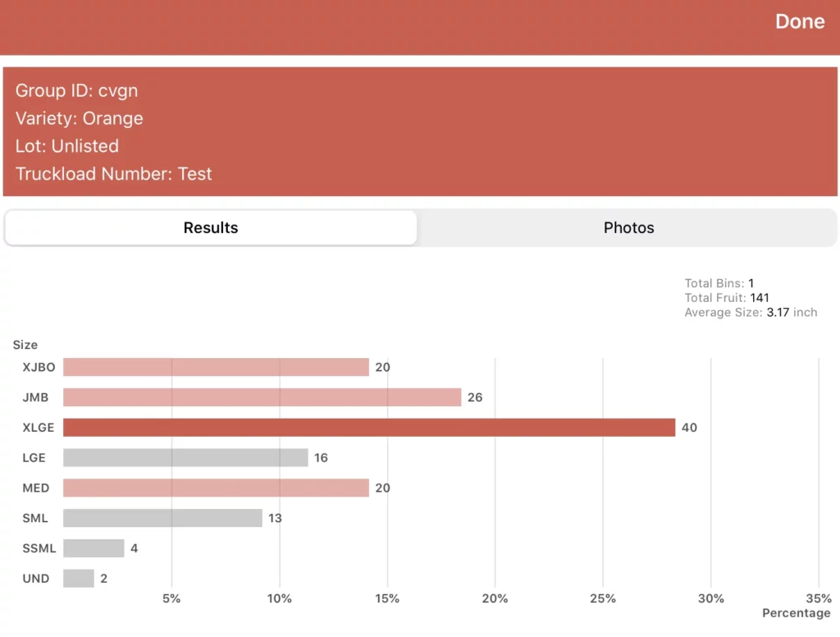Click the XLGE bar in chart

point(369,428)
